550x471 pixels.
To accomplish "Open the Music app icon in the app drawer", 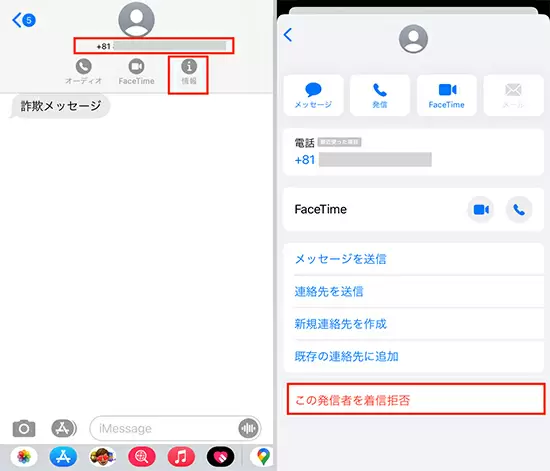I will pos(181,457).
